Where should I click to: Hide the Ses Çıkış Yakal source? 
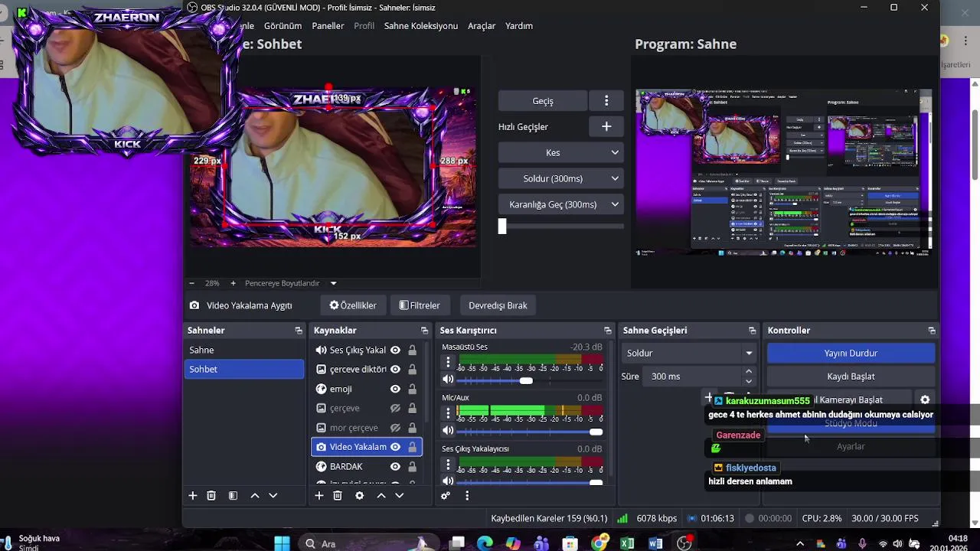(395, 350)
